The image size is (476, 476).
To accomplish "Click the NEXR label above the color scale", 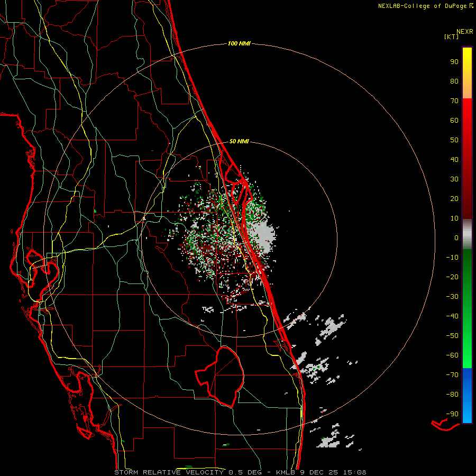I will (464, 32).
